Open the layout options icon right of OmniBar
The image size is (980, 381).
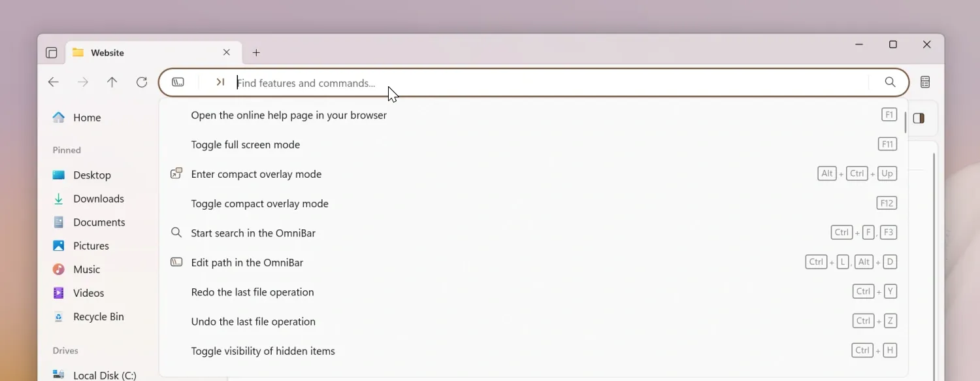pos(925,82)
